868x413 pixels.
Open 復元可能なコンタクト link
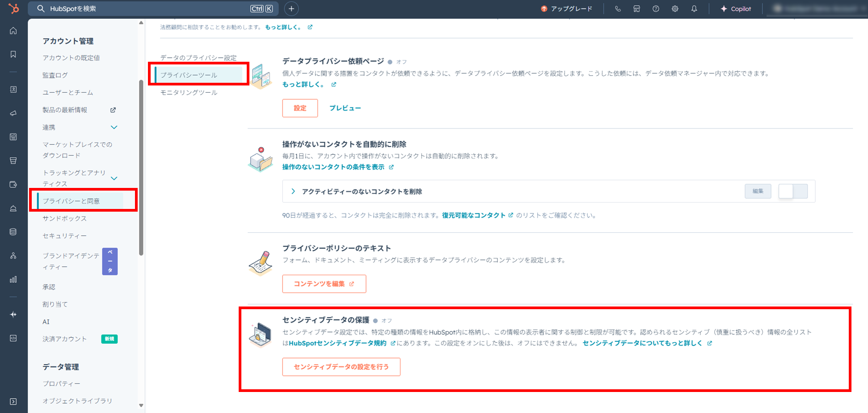click(x=473, y=215)
